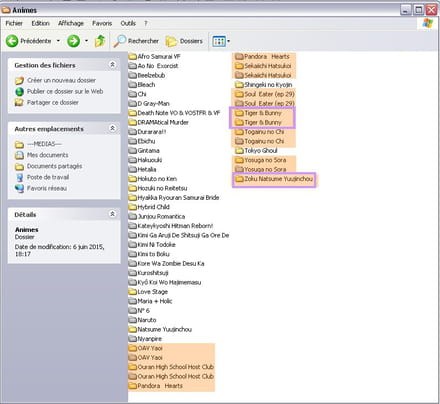Click Kore Wa Zombie Desu Ka folder name
The height and width of the screenshot is (404, 440).
pos(171,263)
